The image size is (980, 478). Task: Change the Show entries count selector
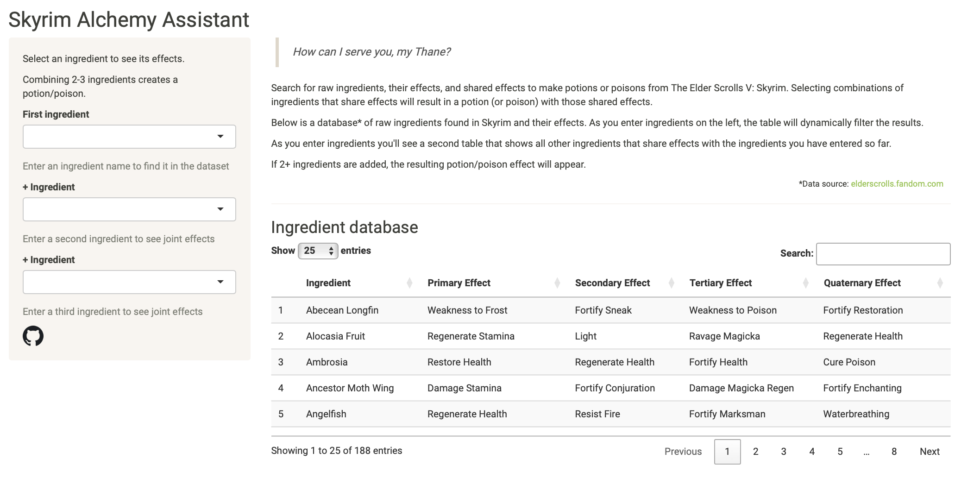click(x=318, y=251)
